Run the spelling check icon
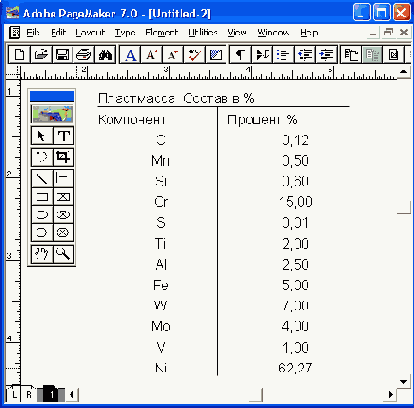 coord(194,54)
